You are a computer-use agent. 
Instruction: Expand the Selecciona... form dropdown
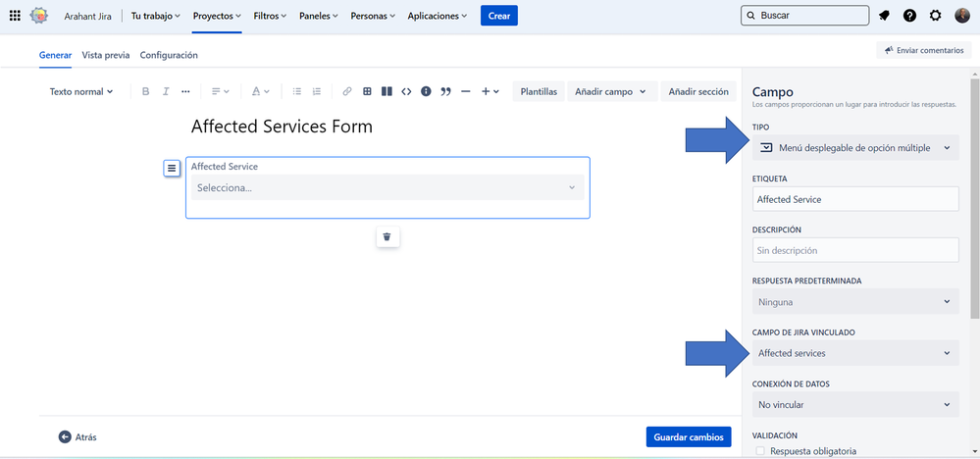[x=387, y=187]
